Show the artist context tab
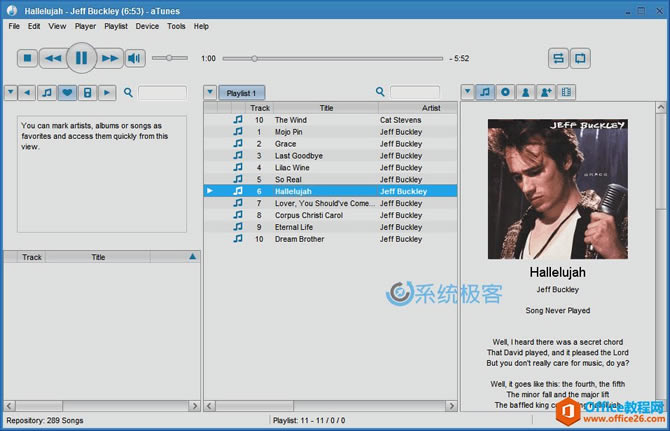The height and width of the screenshot is (431, 670). point(526,92)
